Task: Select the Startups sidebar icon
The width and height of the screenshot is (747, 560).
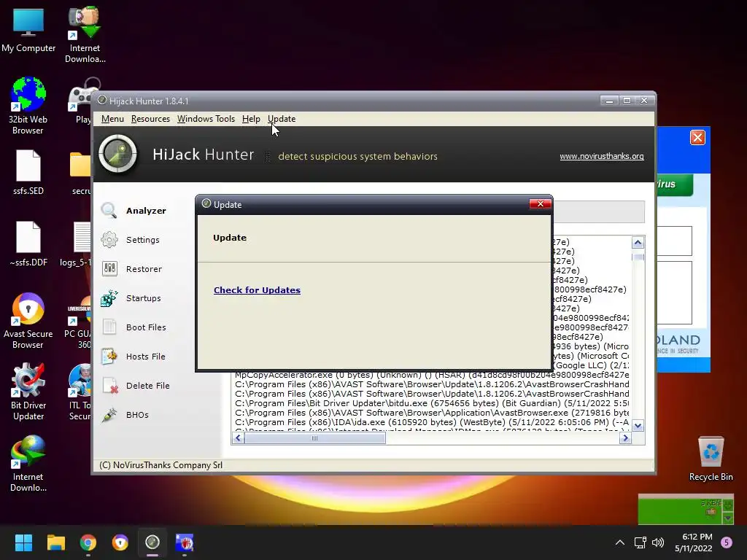Action: pos(109,298)
